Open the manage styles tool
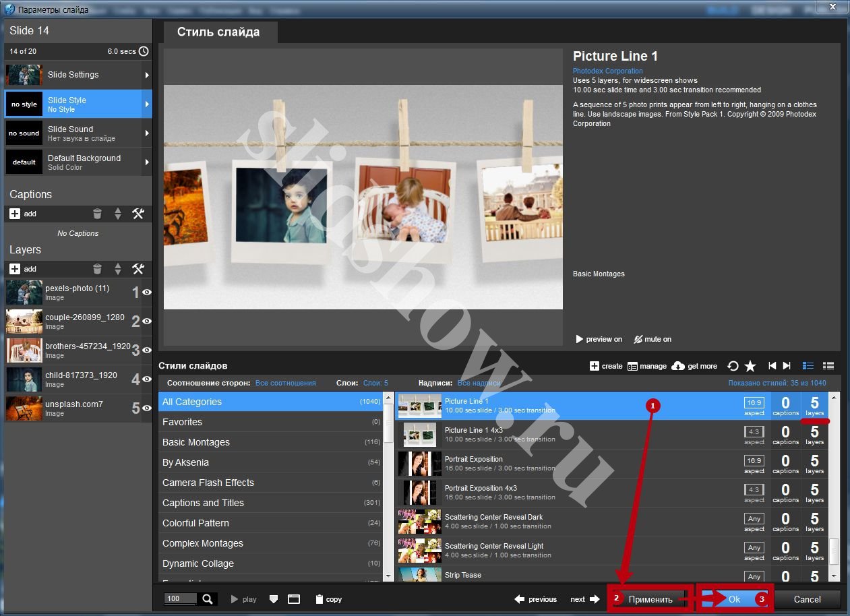This screenshot has height=616, width=850. tap(647, 366)
